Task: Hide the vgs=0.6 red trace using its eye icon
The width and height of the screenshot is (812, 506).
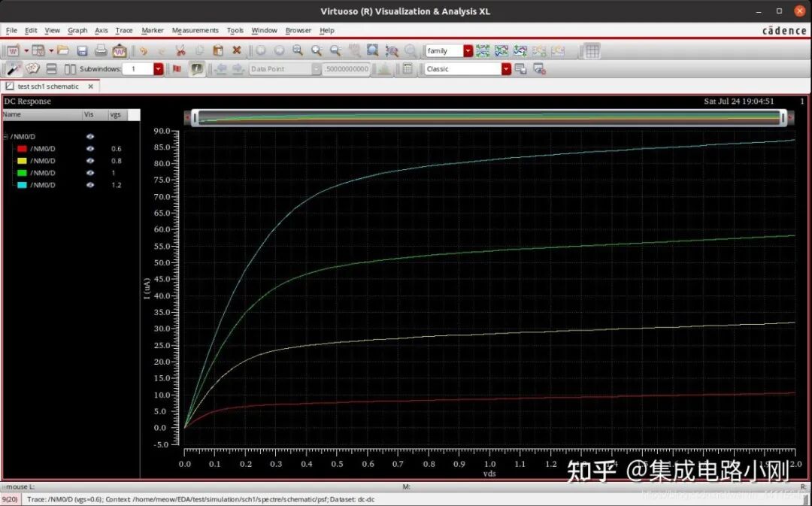Action: (x=90, y=149)
